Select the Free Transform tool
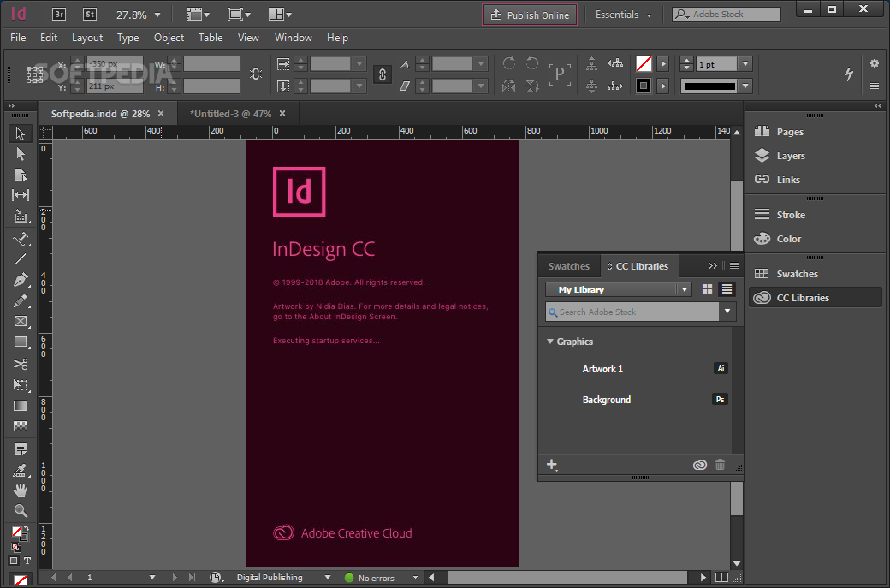Screen dimensions: 890x588 click(21, 385)
